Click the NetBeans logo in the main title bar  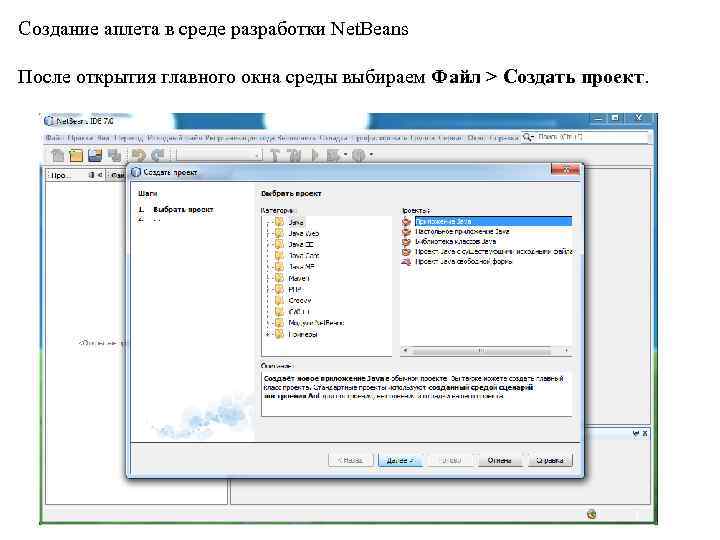point(49,121)
